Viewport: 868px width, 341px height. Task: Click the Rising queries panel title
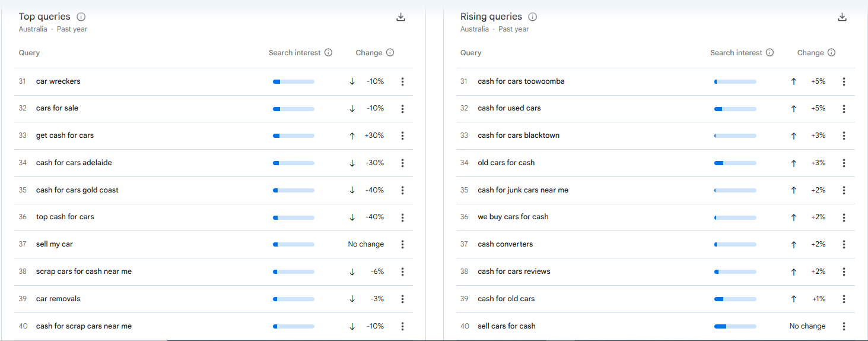tap(491, 17)
